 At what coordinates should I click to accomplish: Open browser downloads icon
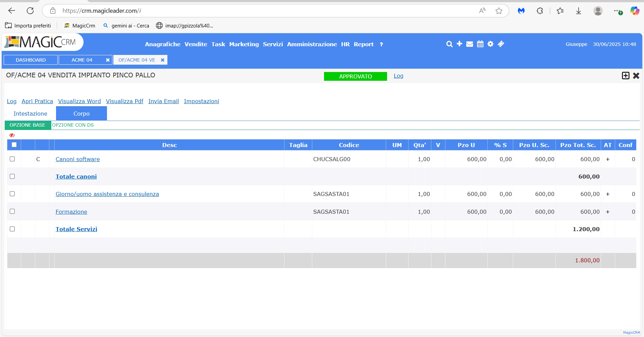pos(579,11)
